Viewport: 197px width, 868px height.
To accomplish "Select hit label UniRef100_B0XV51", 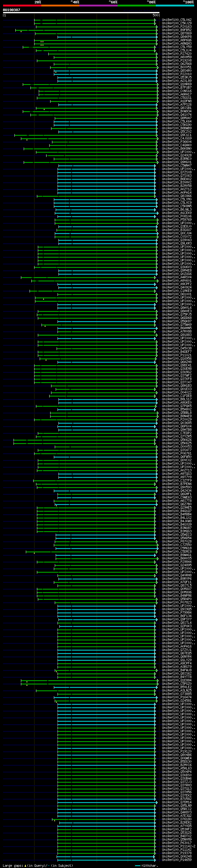I will [x=177, y=67].
